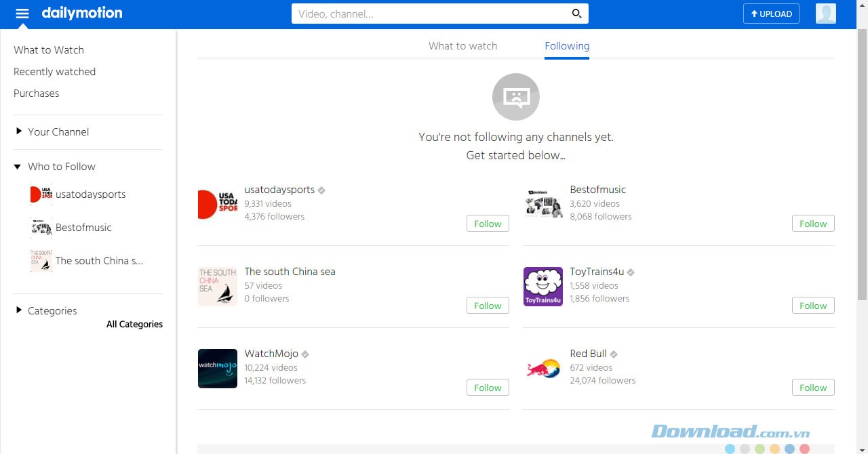Select the Following tab

567,46
